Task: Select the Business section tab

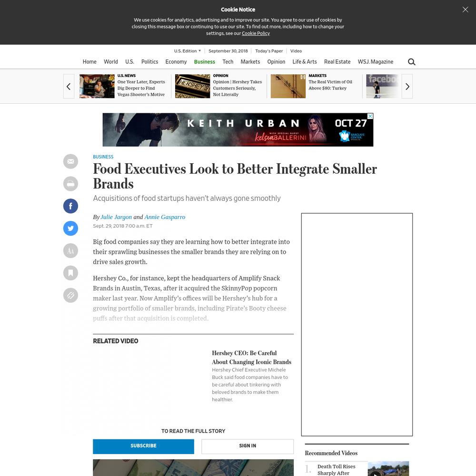Action: 205,61
